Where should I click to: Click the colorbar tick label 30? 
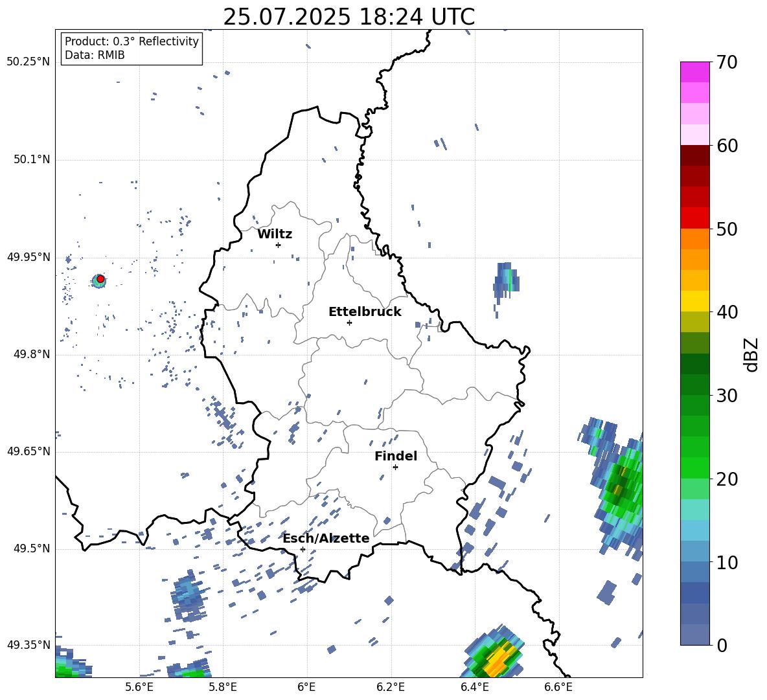pos(727,396)
